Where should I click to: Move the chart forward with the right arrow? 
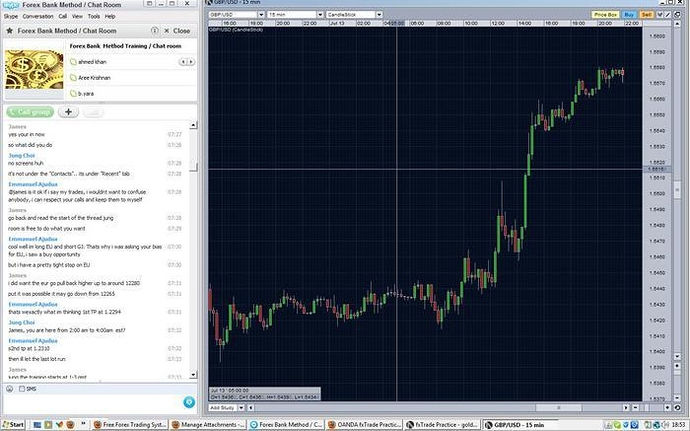pos(626,408)
